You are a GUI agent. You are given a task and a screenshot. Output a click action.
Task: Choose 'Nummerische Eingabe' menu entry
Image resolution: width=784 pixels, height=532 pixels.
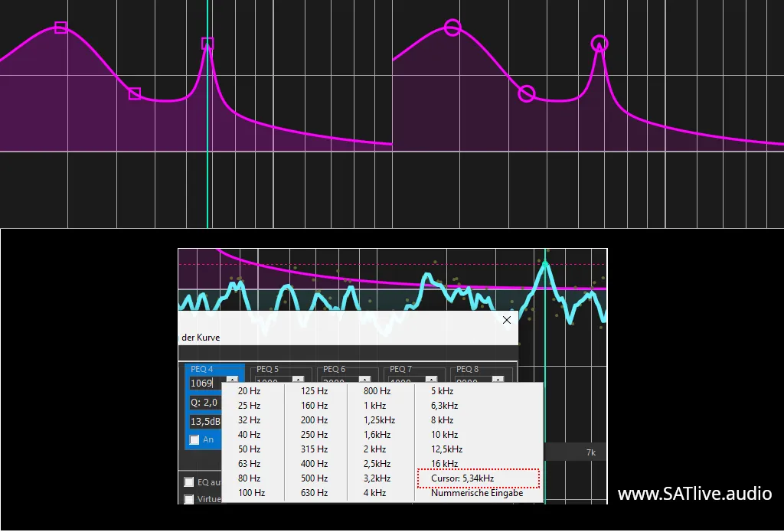click(477, 493)
